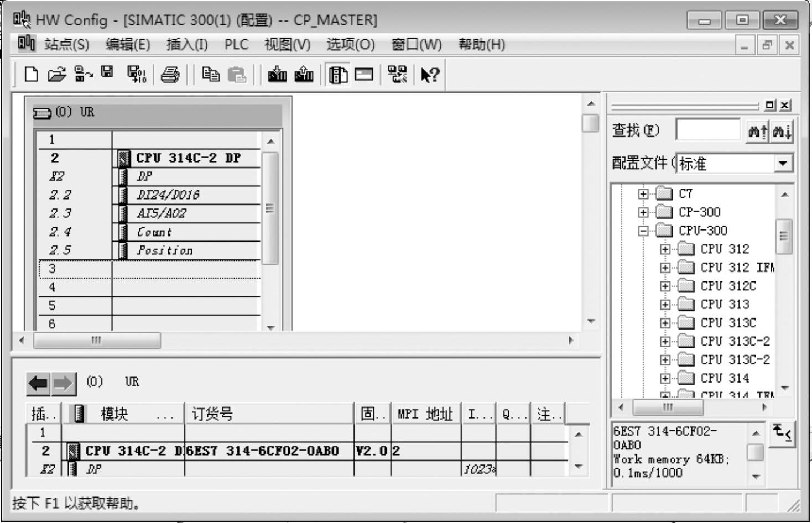
Task: Open the 选项(O) menu
Action: (351, 44)
